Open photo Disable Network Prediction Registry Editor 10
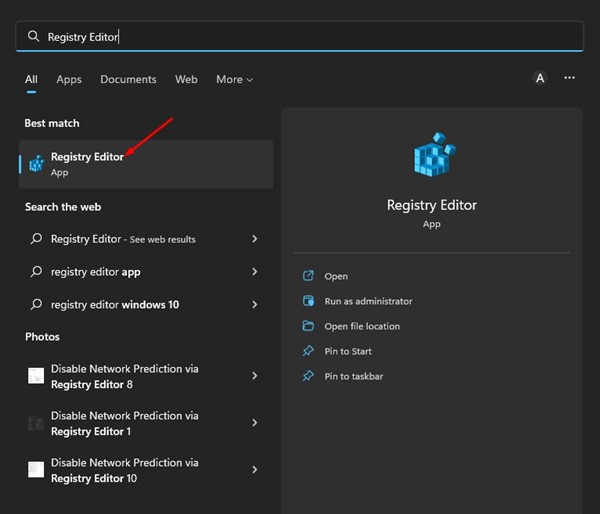Screen dimensions: 600x514 (125, 470)
